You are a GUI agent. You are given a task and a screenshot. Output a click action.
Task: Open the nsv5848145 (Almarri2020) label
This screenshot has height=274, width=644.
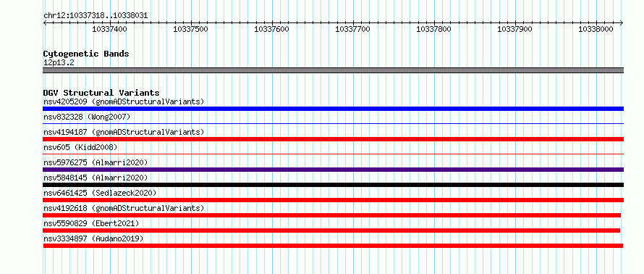(x=96, y=178)
